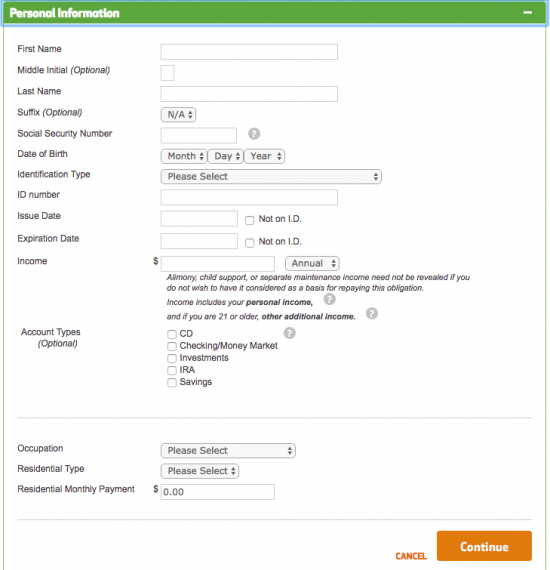This screenshot has height=570, width=550.
Task: Open the Suffix N/A dropdown
Action: pyautogui.click(x=178, y=115)
